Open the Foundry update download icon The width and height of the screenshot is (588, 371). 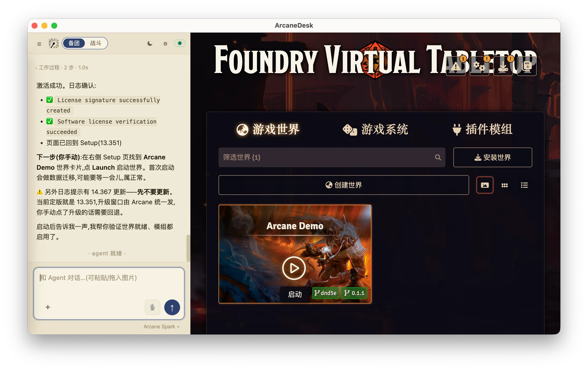(503, 66)
